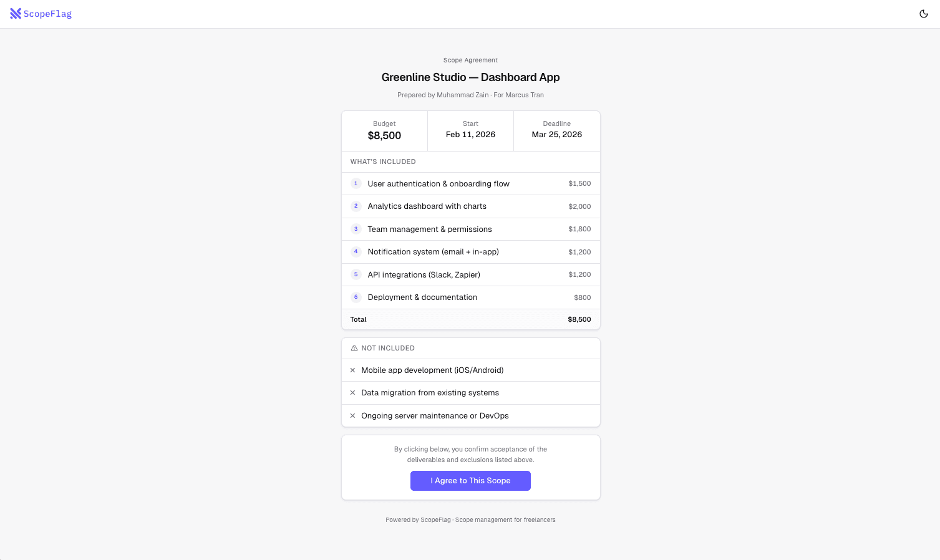Viewport: 940px width, 560px height.
Task: Toggle dark mode using the moon icon
Action: click(x=924, y=13)
